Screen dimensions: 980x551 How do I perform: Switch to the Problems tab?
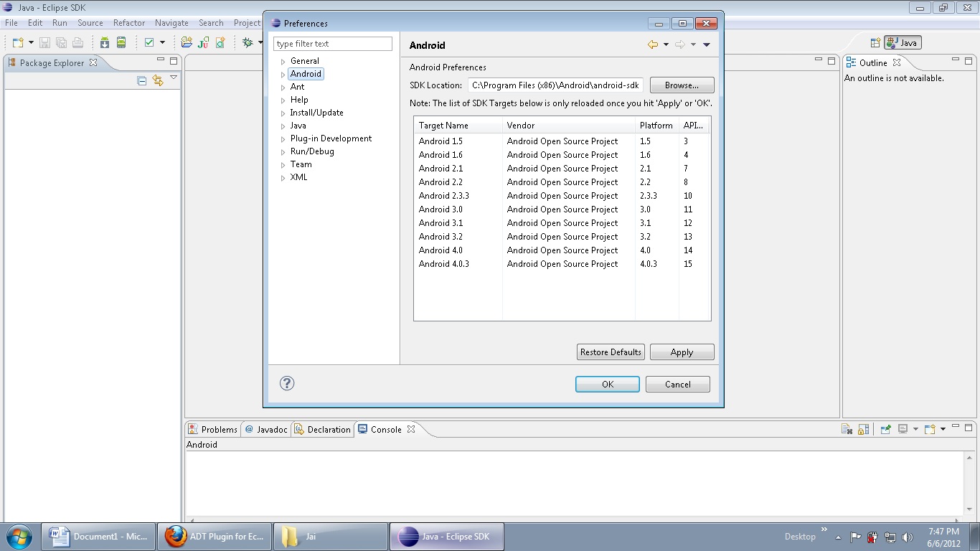212,429
